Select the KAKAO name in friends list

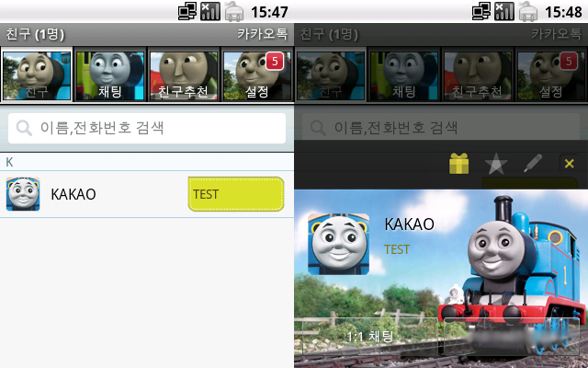(x=73, y=194)
